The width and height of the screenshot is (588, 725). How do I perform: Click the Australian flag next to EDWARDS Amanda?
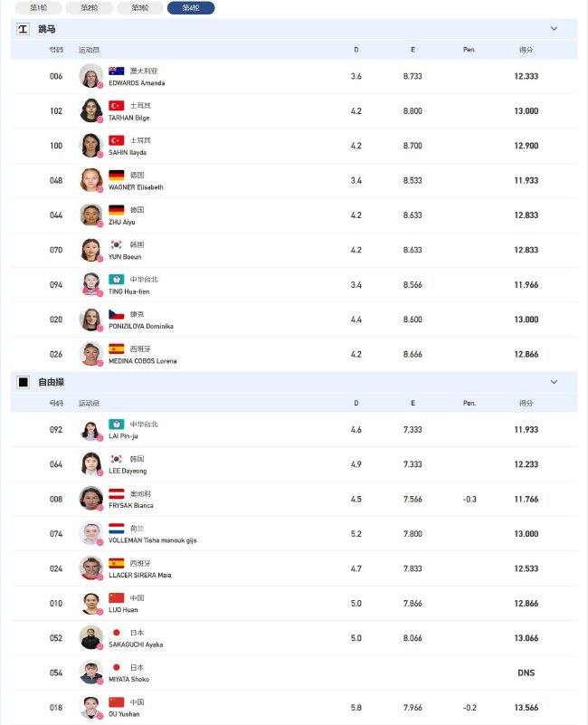[x=116, y=71]
